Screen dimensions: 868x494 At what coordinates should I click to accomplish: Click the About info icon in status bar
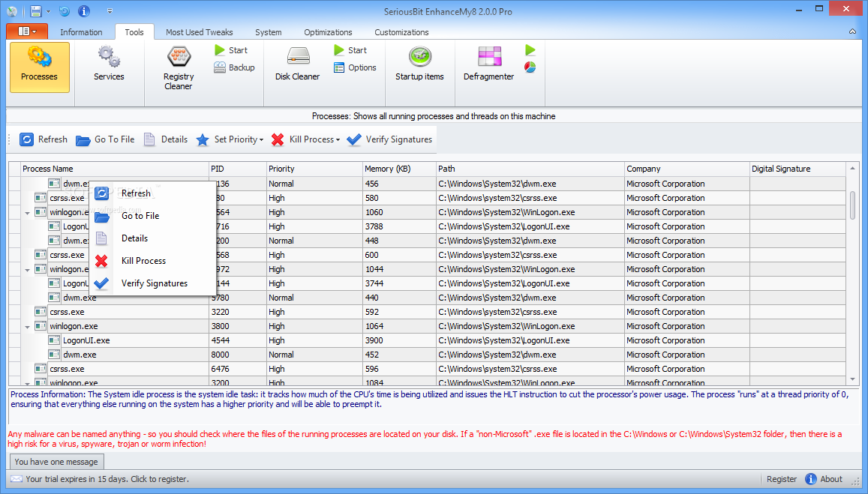810,479
